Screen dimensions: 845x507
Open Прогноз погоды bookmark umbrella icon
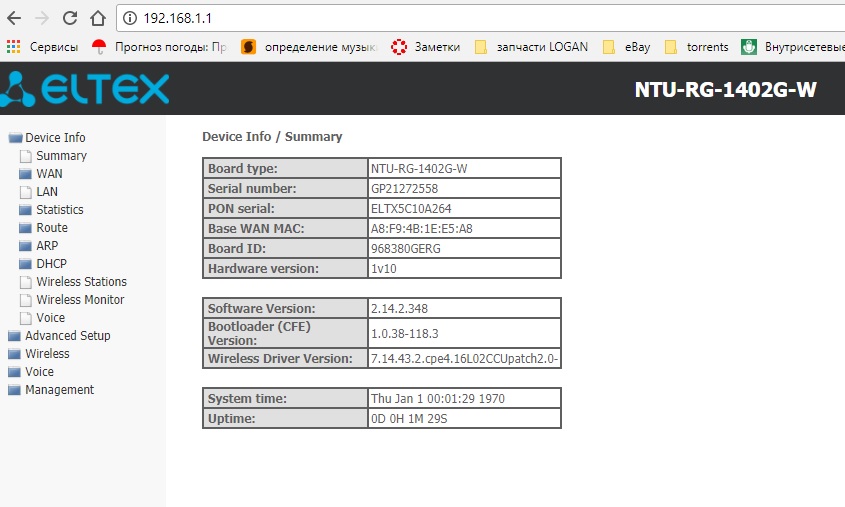coord(99,47)
